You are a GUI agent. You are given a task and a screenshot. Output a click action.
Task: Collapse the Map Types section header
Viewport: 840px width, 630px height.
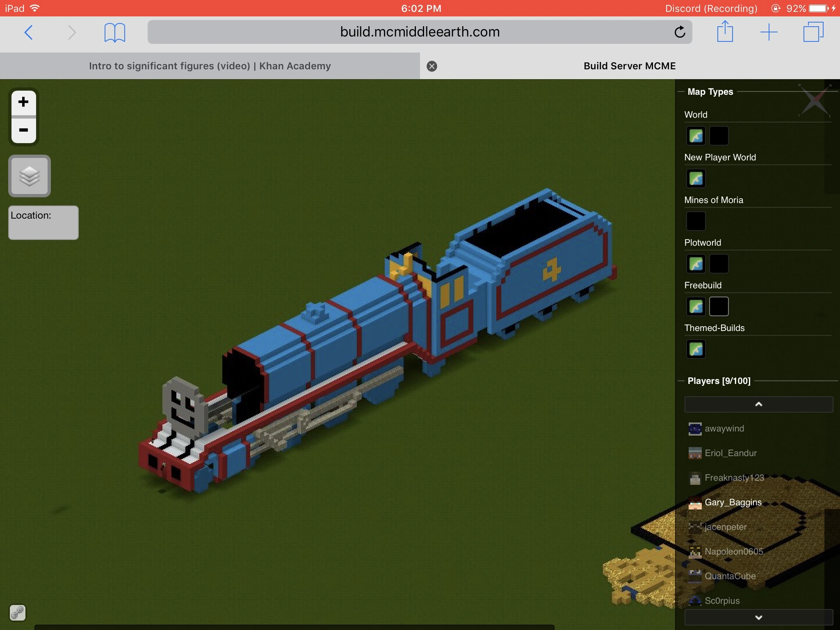point(710,92)
